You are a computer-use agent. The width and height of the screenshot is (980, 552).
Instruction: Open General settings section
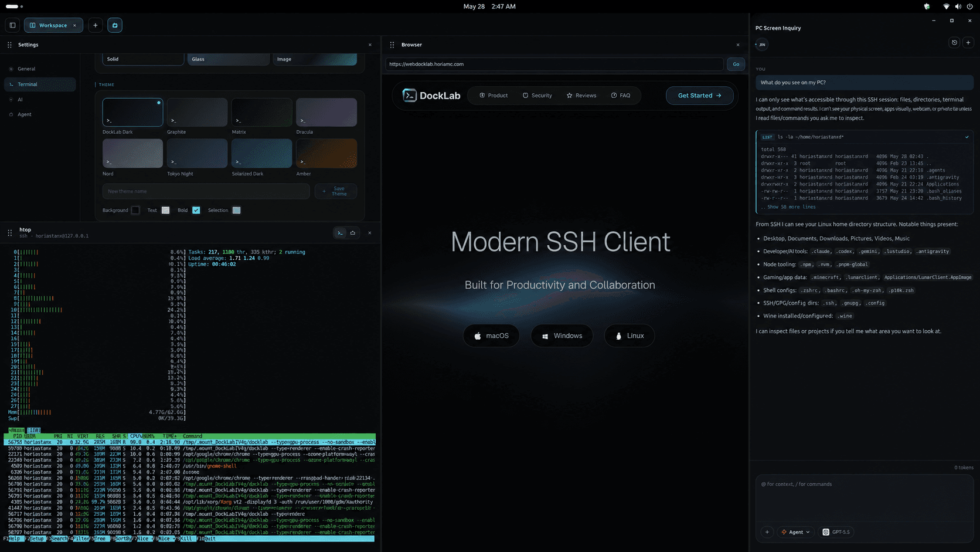click(40, 69)
